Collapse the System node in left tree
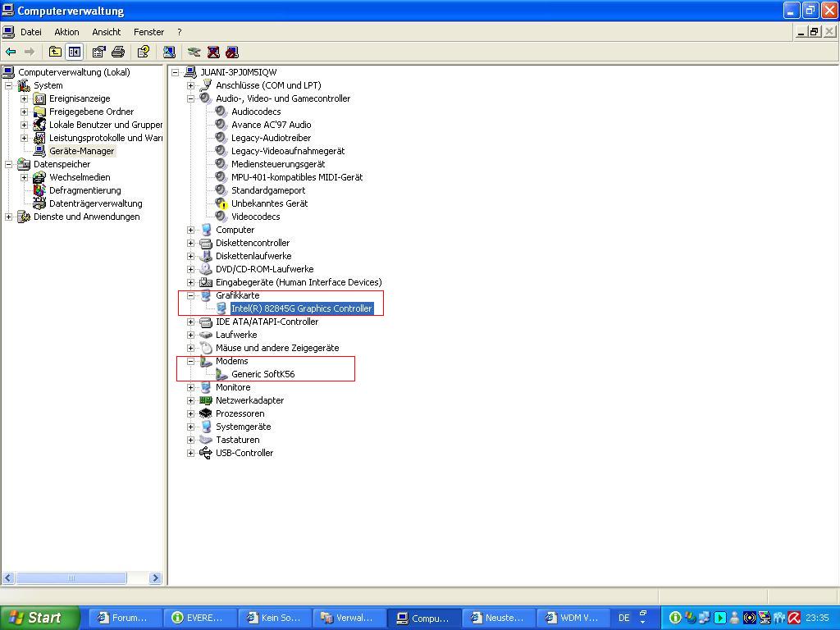This screenshot has width=840, height=630. (x=8, y=85)
